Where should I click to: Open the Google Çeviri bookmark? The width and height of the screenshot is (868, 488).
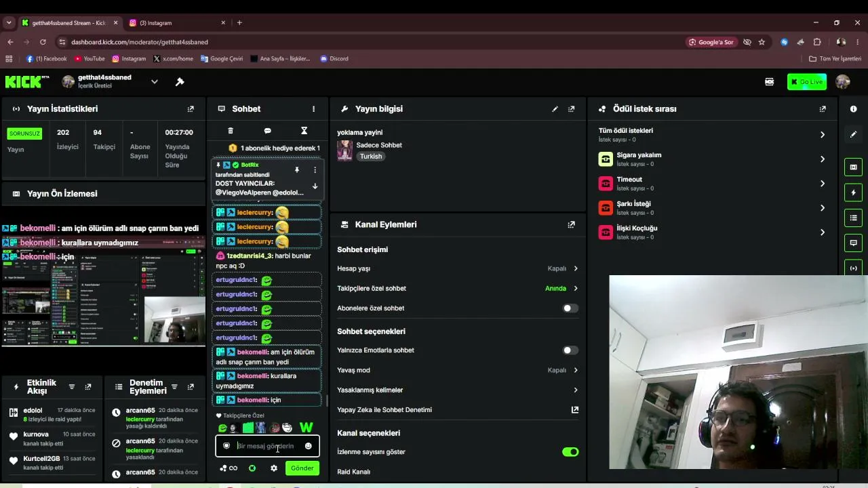(x=221, y=59)
